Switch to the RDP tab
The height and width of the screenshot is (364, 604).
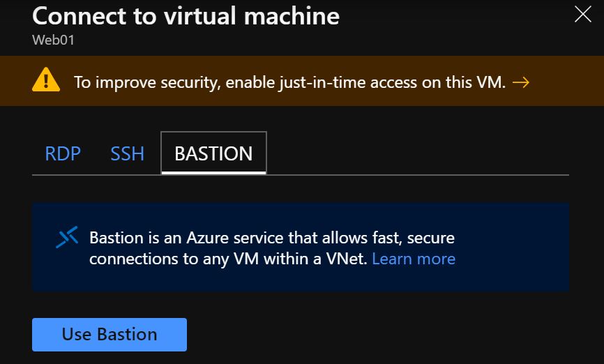click(63, 153)
